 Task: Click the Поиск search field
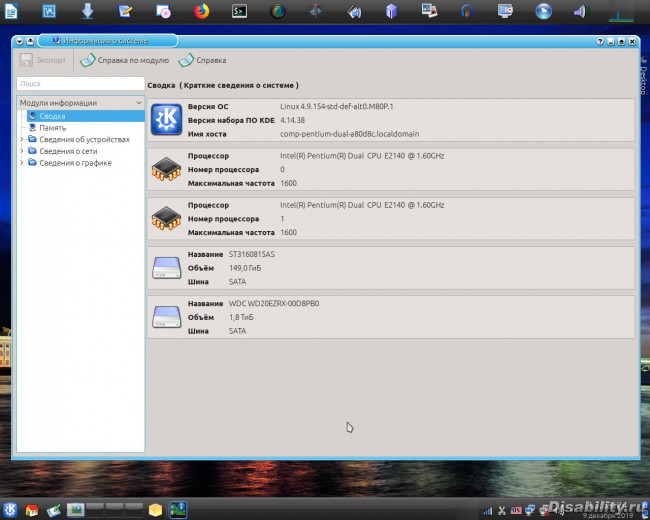pos(80,84)
